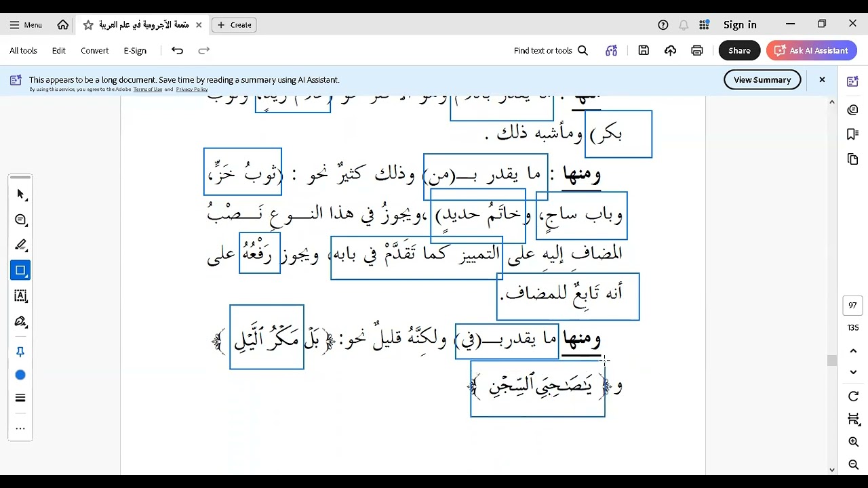Save the document with the disk icon
868x488 pixels.
(644, 51)
